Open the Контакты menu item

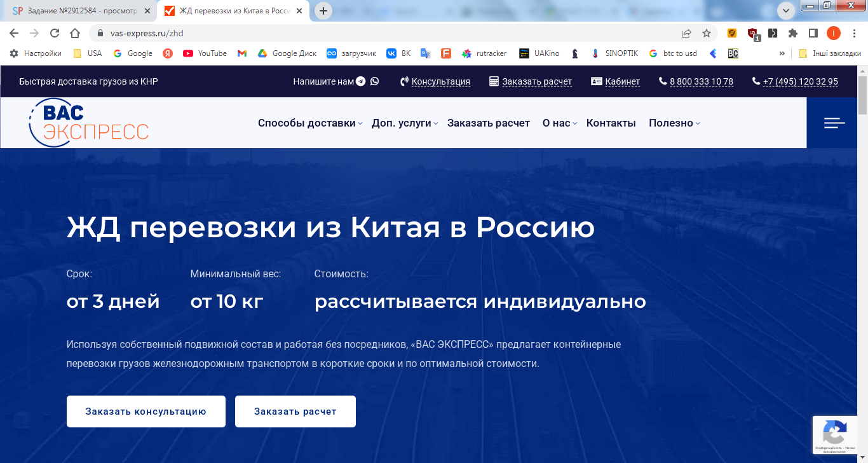coord(611,123)
